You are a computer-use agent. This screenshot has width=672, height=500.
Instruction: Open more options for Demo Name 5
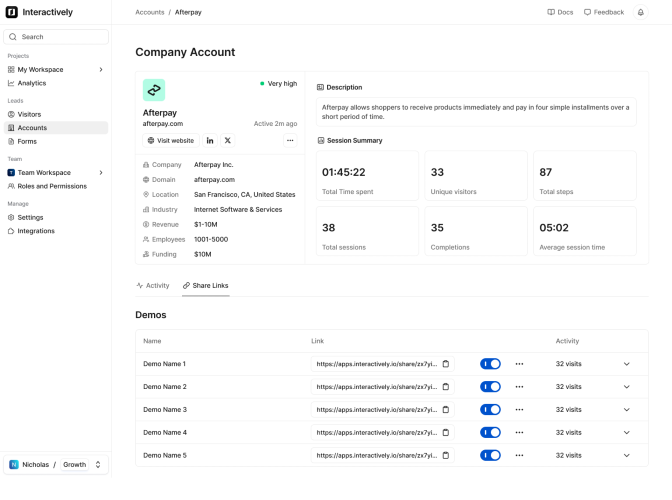tap(519, 455)
